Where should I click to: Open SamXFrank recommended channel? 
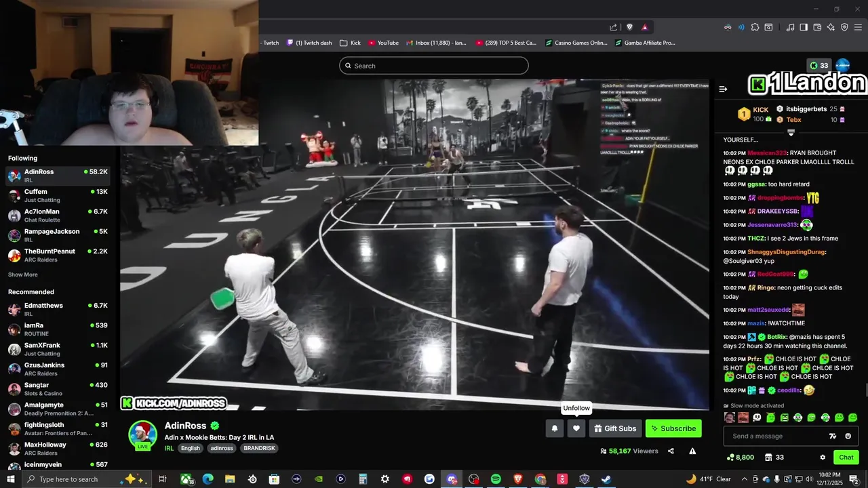tap(58, 349)
